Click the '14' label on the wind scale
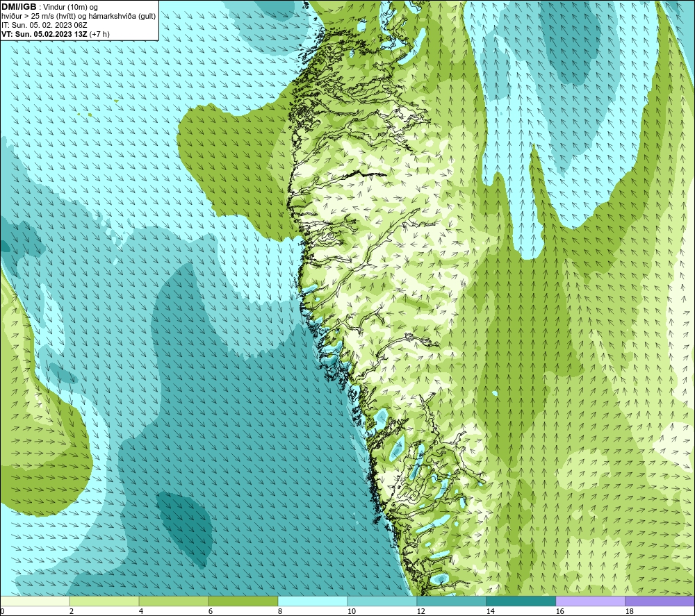 [490, 612]
